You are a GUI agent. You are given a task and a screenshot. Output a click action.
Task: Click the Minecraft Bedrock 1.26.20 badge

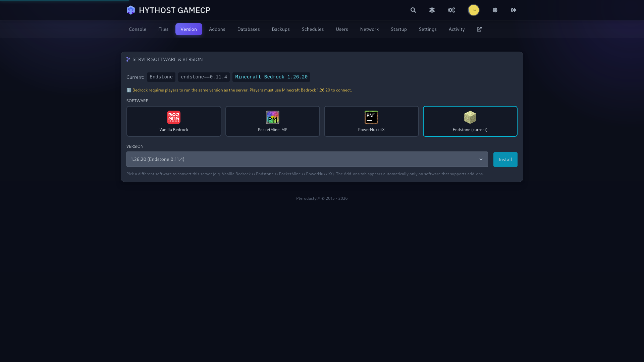[x=271, y=77]
